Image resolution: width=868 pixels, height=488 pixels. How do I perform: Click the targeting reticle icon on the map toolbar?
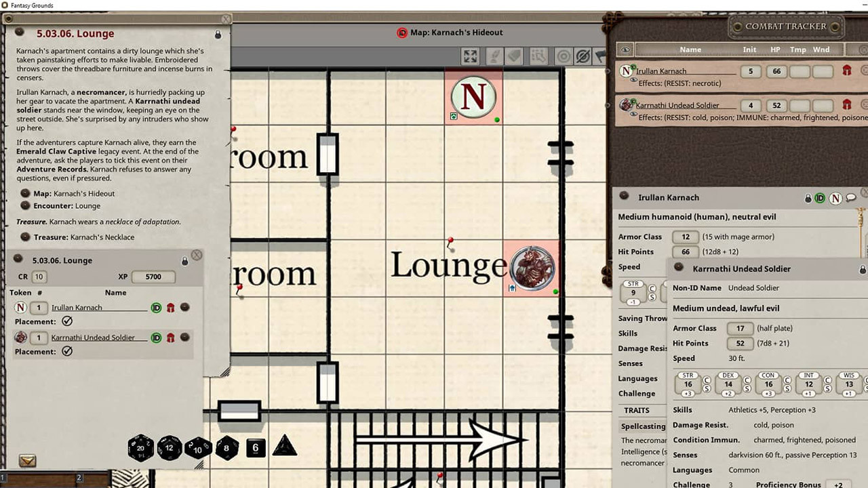pyautogui.click(x=564, y=57)
